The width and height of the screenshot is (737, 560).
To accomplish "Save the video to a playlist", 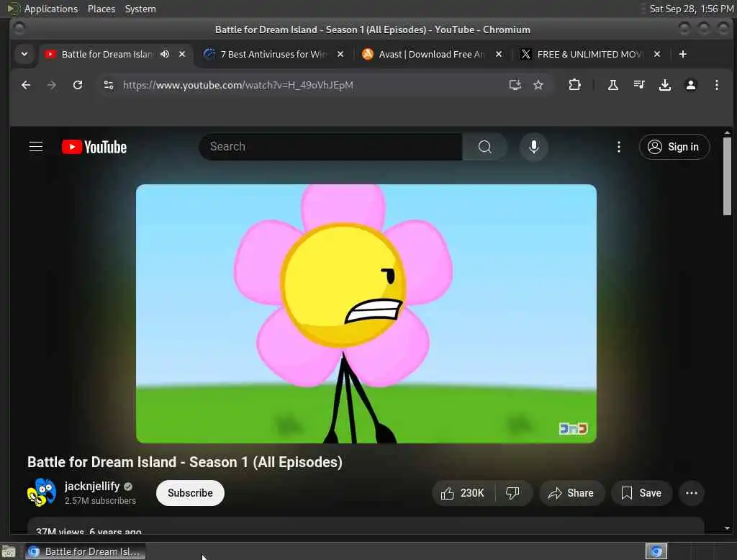I will pos(641,493).
